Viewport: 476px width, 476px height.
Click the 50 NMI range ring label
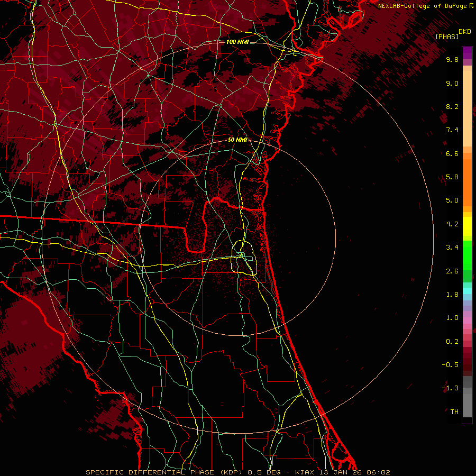237,140
